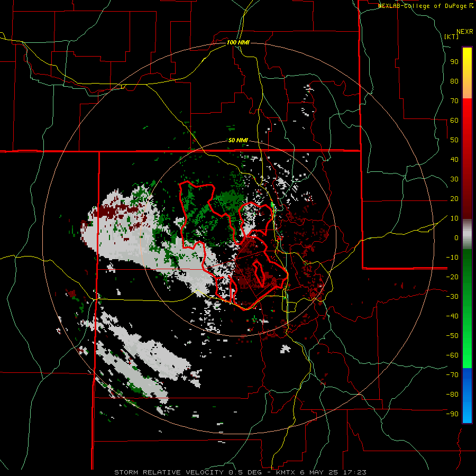476x476 pixels.
Task: Select the "-70" value on velocity scale
Action: click(452, 374)
